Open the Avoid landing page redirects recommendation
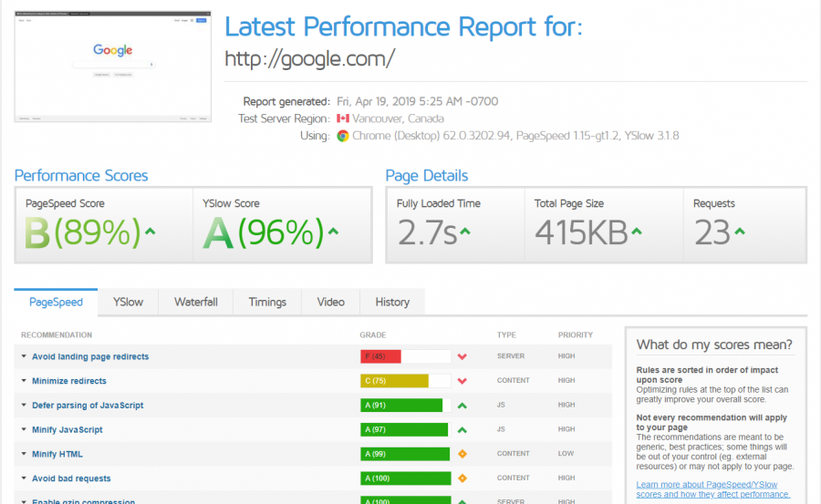Viewport: 821px width, 504px height. coord(90,356)
